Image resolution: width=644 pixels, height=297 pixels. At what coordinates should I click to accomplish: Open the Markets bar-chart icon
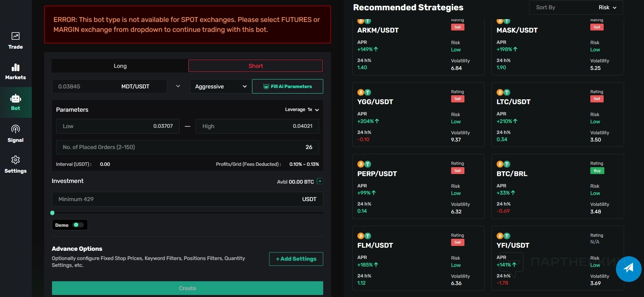coord(15,67)
